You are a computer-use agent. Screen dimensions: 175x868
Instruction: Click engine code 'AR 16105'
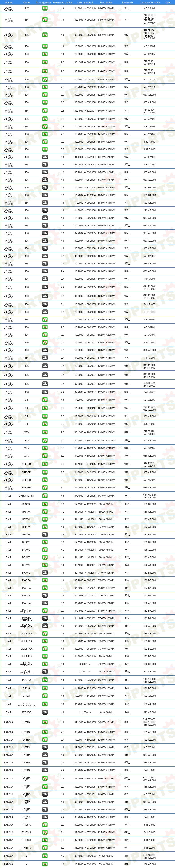point(149,448)
